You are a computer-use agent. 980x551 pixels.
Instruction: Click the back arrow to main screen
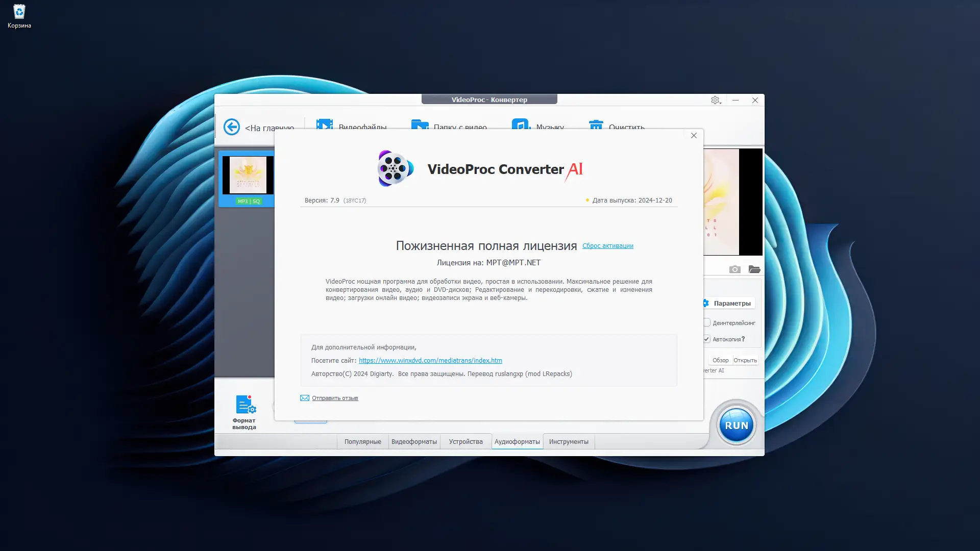tap(232, 126)
